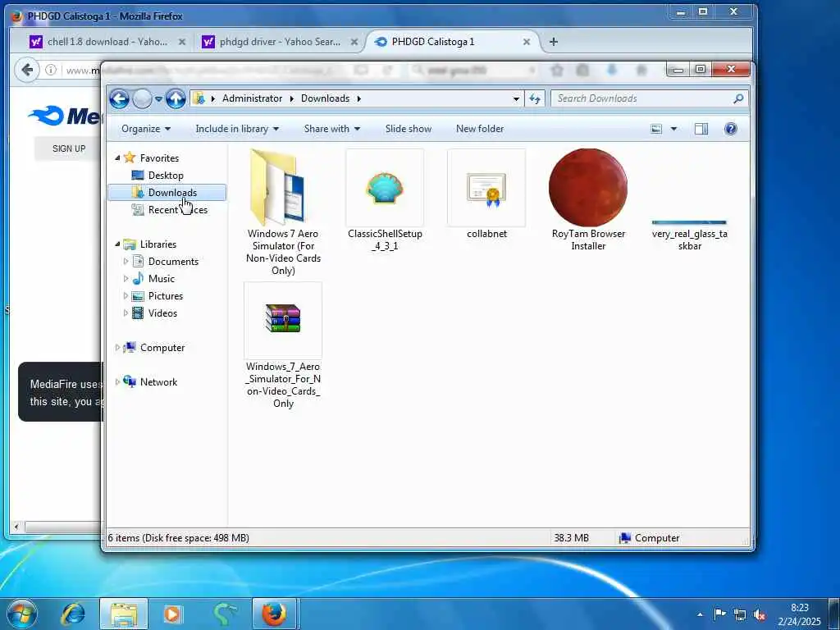Expand the Videos library
The height and width of the screenshot is (630, 840).
pyautogui.click(x=126, y=313)
